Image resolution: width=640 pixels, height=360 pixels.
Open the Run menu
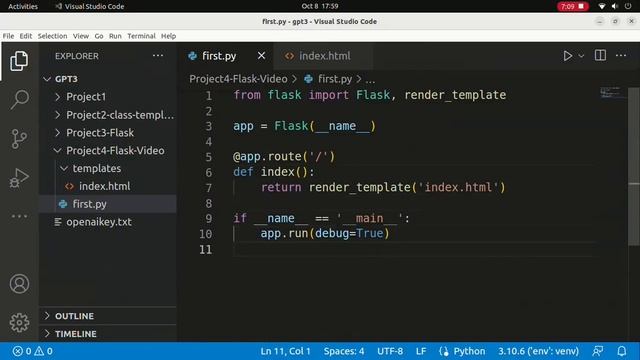pyautogui.click(x=115, y=36)
